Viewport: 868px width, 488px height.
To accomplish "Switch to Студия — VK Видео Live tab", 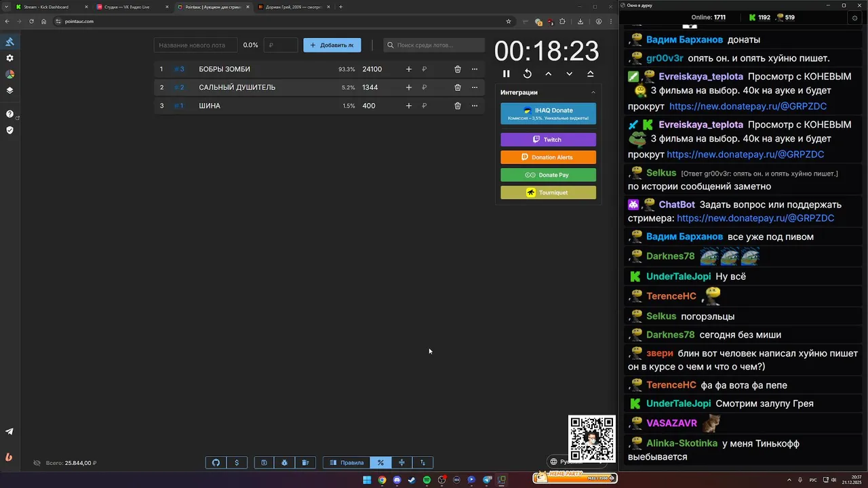I will [x=132, y=7].
